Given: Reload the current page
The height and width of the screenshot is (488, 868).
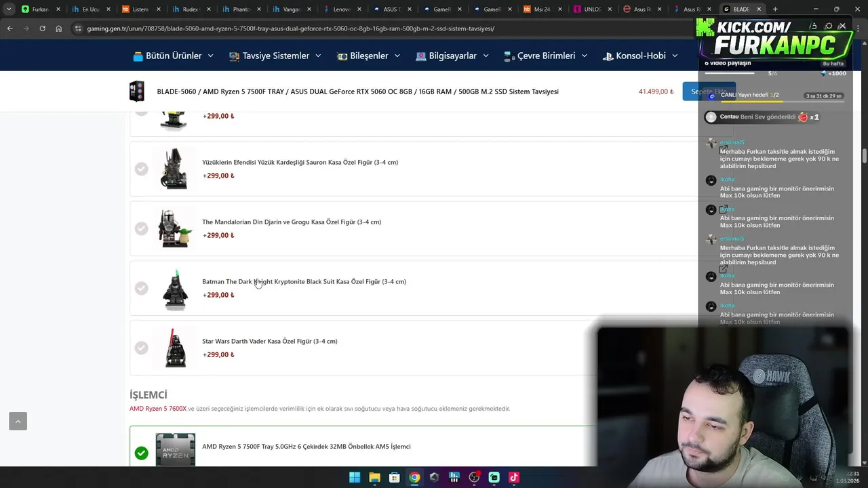Looking at the screenshot, I should [42, 28].
